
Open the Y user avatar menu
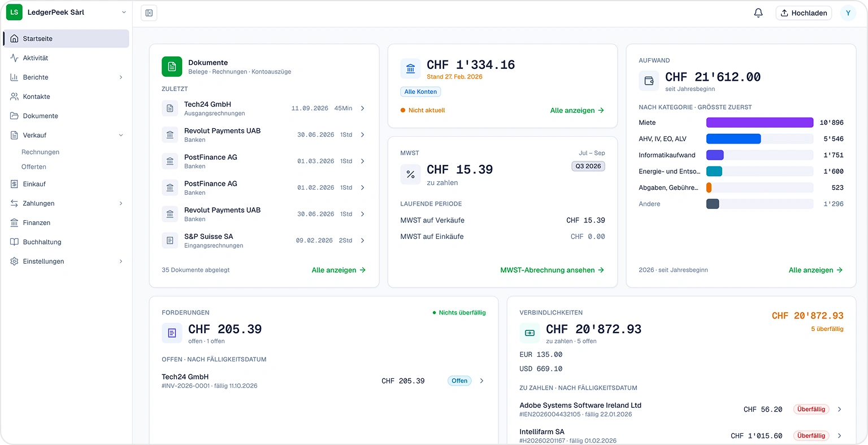click(x=848, y=13)
